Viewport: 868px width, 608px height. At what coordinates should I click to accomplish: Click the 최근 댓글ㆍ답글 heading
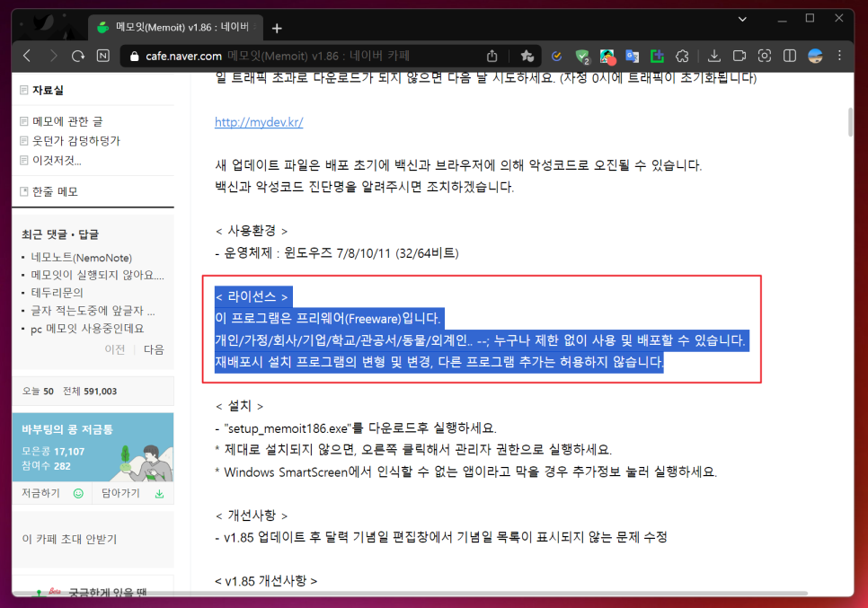tap(60, 234)
